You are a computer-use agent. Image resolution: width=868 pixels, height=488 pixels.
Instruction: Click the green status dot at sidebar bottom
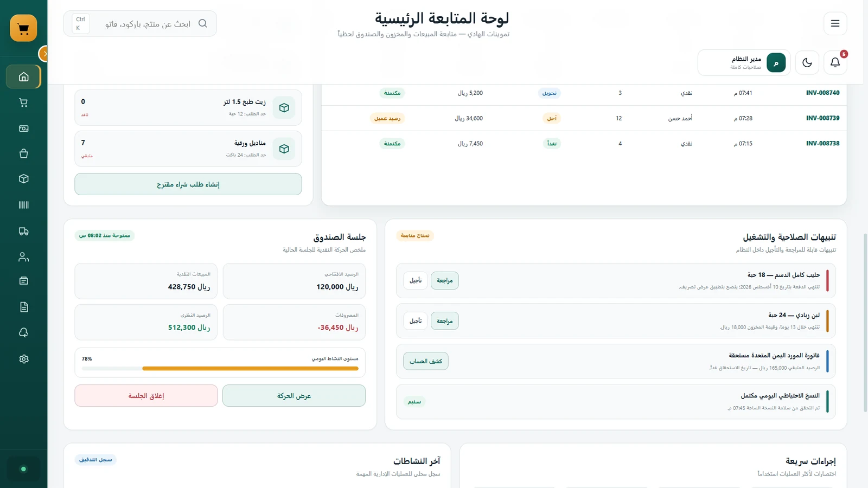click(x=23, y=469)
